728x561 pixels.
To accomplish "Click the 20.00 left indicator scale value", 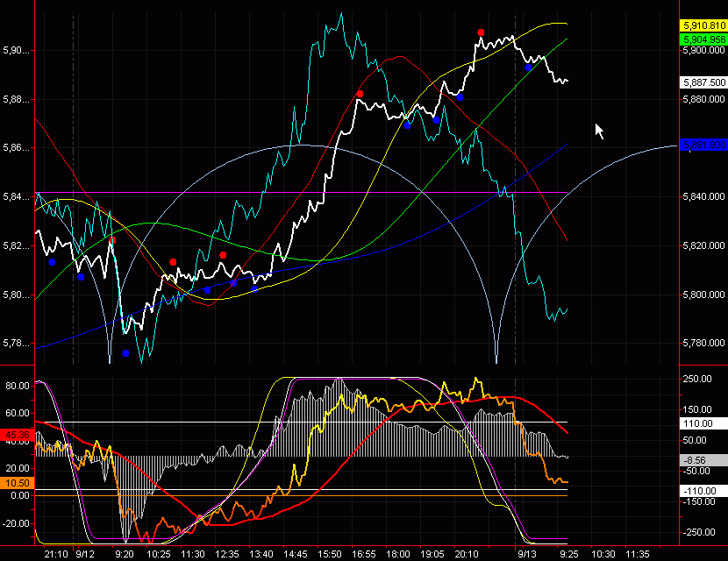I will pos(18,468).
